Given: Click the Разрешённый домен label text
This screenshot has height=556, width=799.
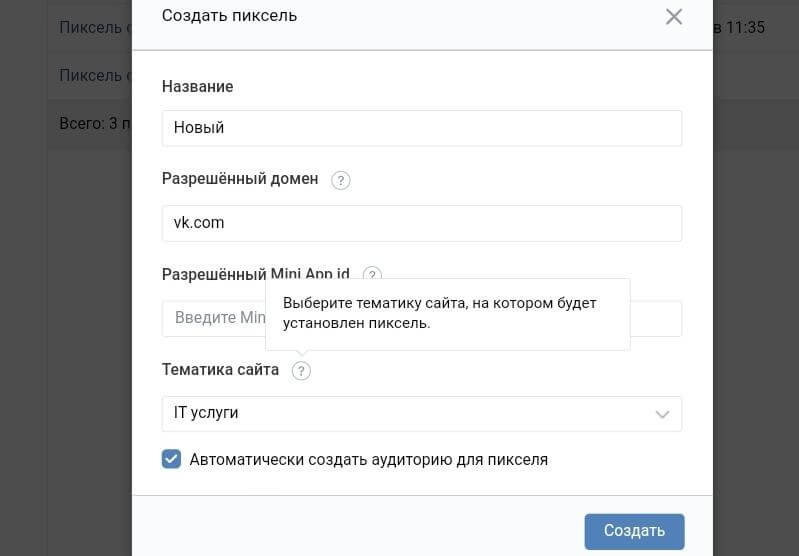Looking at the screenshot, I should tap(240, 179).
